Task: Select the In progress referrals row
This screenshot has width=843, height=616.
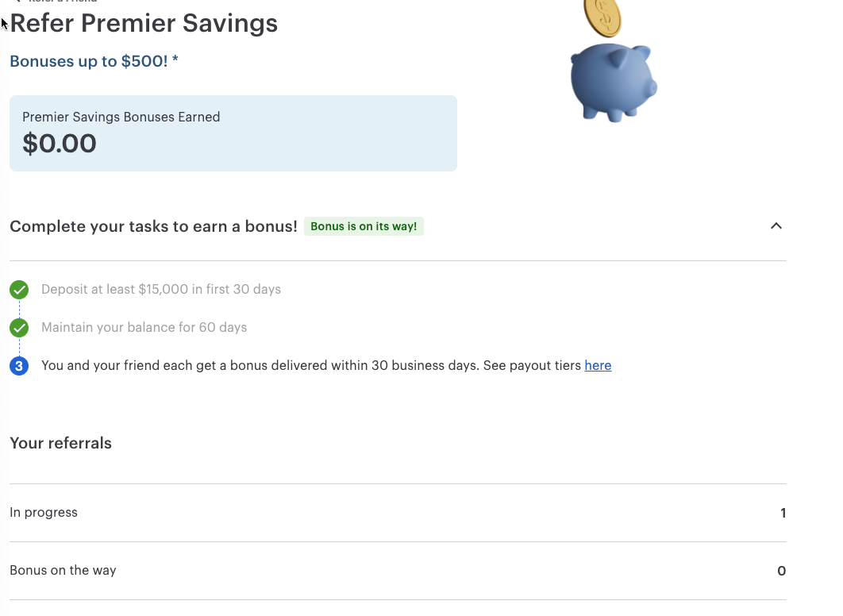Action: pyautogui.click(x=398, y=513)
